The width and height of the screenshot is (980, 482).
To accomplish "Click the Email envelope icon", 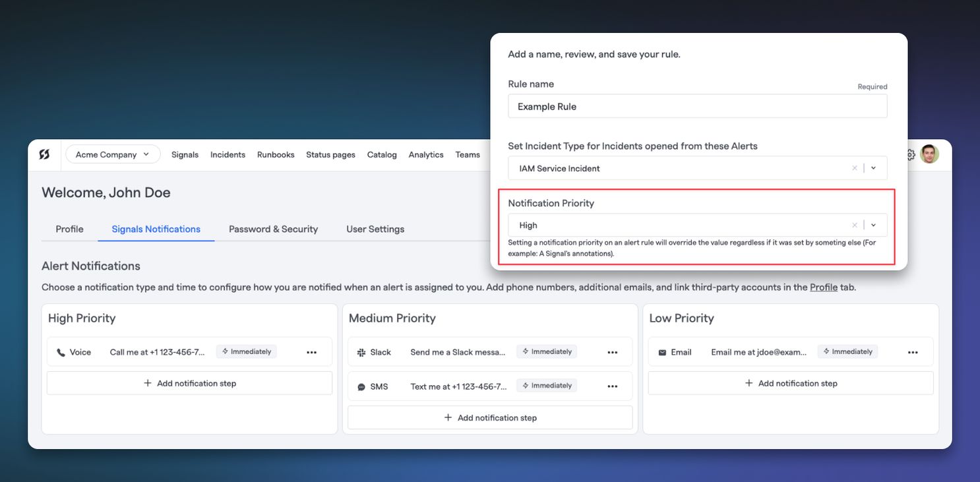I will (662, 352).
